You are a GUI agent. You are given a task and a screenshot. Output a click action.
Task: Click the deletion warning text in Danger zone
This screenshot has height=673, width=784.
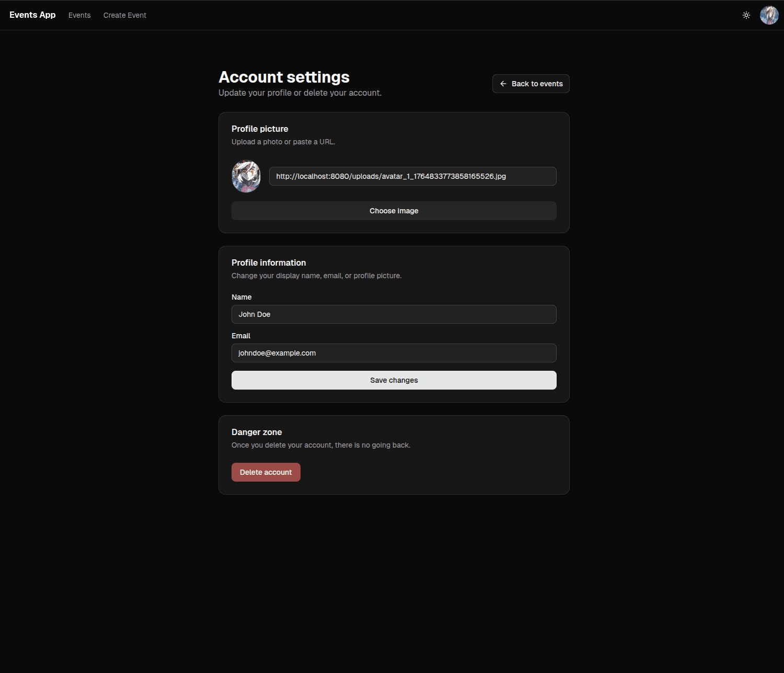pos(321,445)
